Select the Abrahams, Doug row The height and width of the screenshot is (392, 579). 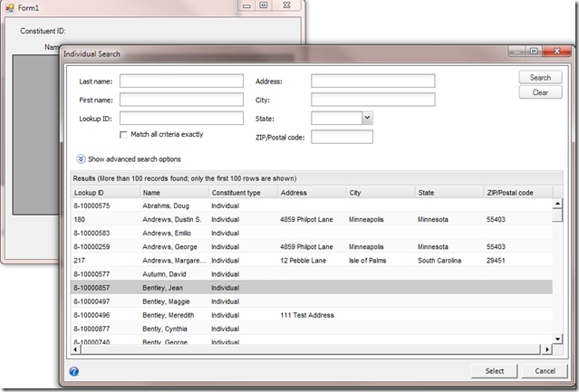point(163,206)
